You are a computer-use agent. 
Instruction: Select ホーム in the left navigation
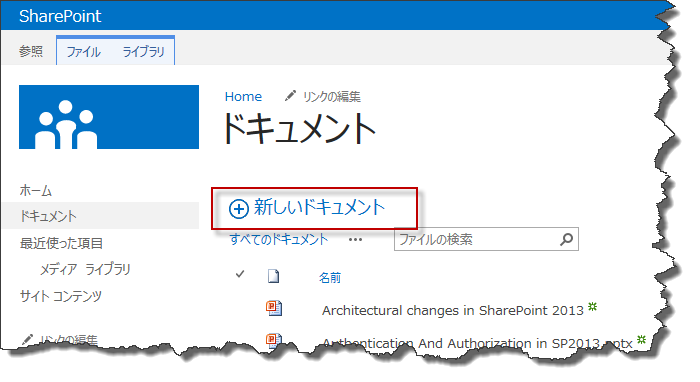(x=36, y=191)
